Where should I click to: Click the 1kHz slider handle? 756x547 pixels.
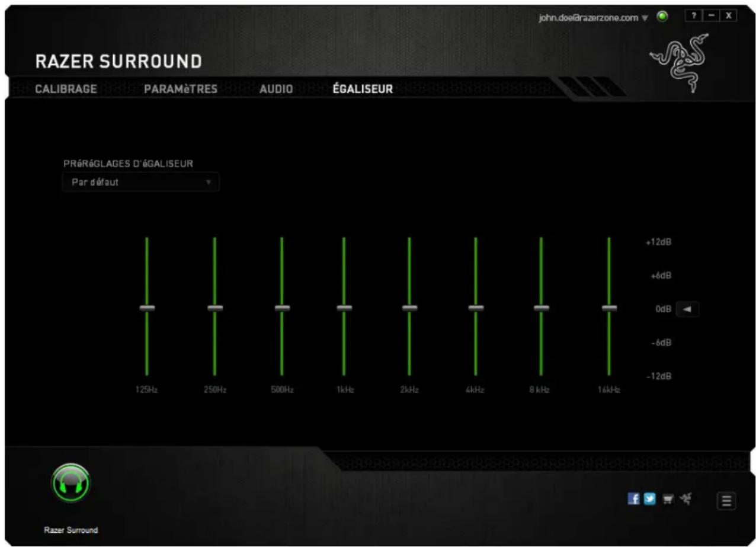tap(344, 308)
